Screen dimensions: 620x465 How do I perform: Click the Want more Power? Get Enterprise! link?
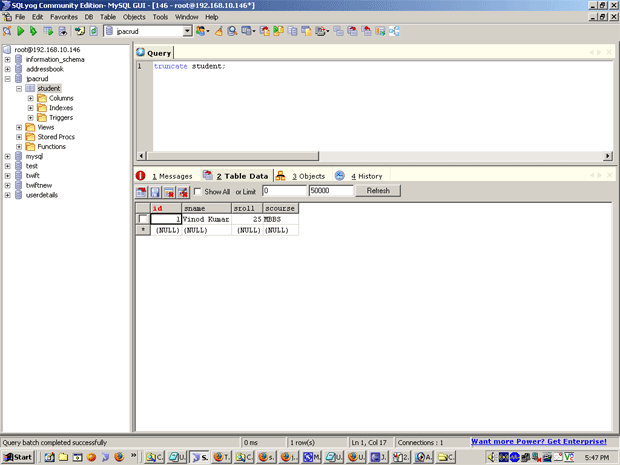coord(539,441)
